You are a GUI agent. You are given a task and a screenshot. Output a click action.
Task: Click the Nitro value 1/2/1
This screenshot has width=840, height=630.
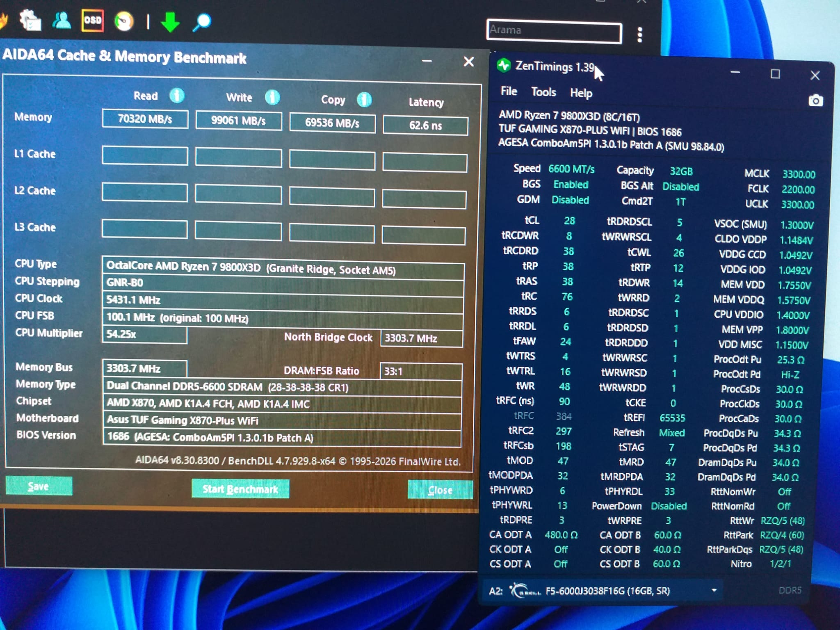tap(780, 564)
